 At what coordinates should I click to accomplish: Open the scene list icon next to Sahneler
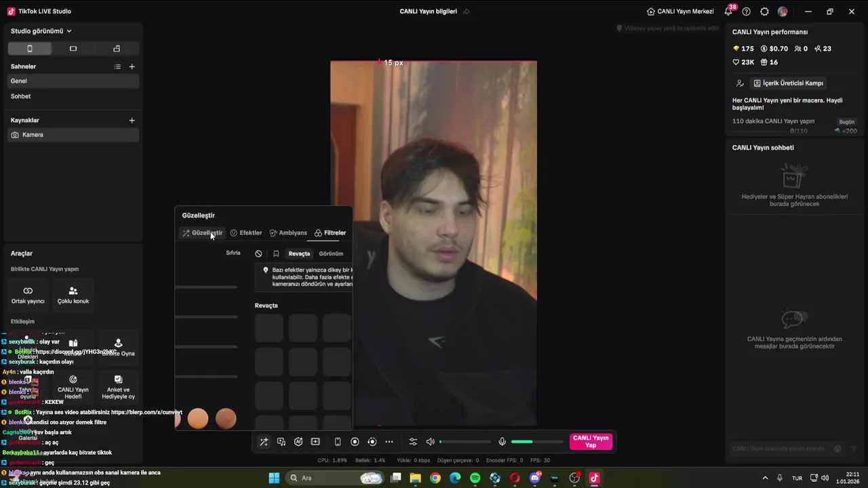117,66
